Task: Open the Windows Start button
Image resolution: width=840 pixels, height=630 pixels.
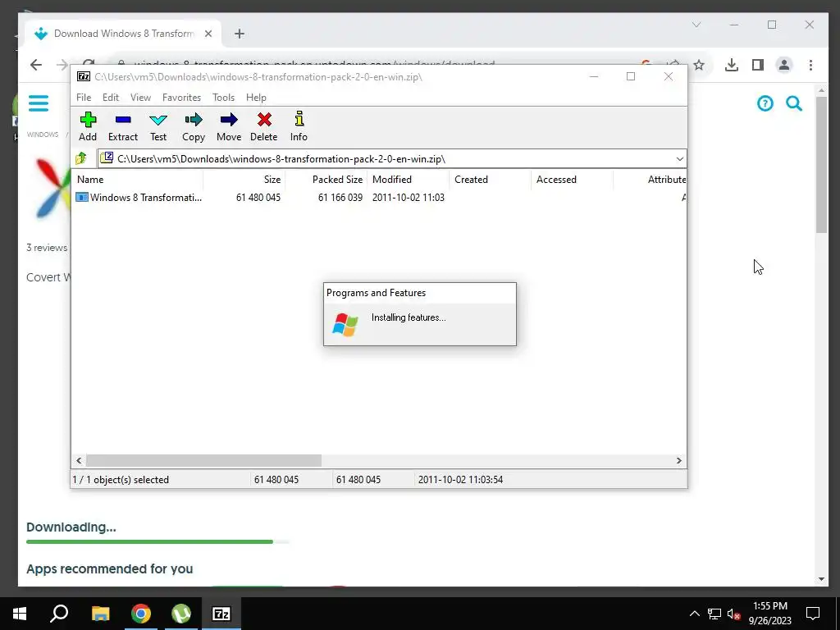Action: [x=20, y=614]
